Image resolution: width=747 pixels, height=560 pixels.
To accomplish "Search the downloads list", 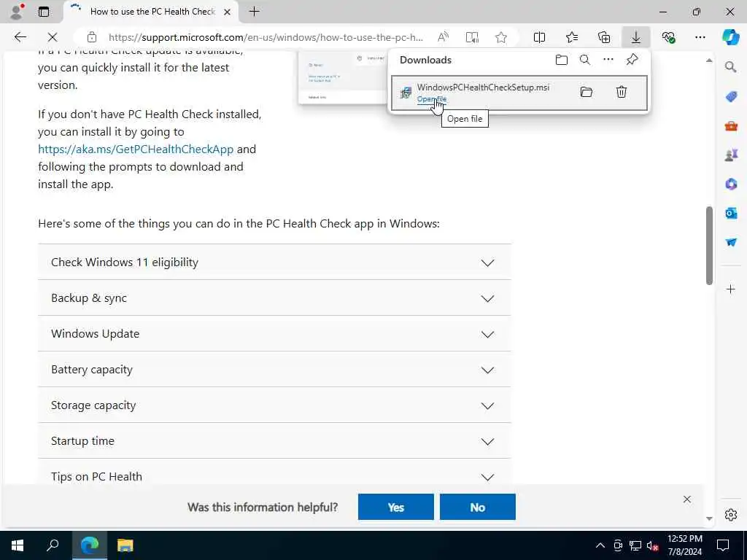I will 585,60.
